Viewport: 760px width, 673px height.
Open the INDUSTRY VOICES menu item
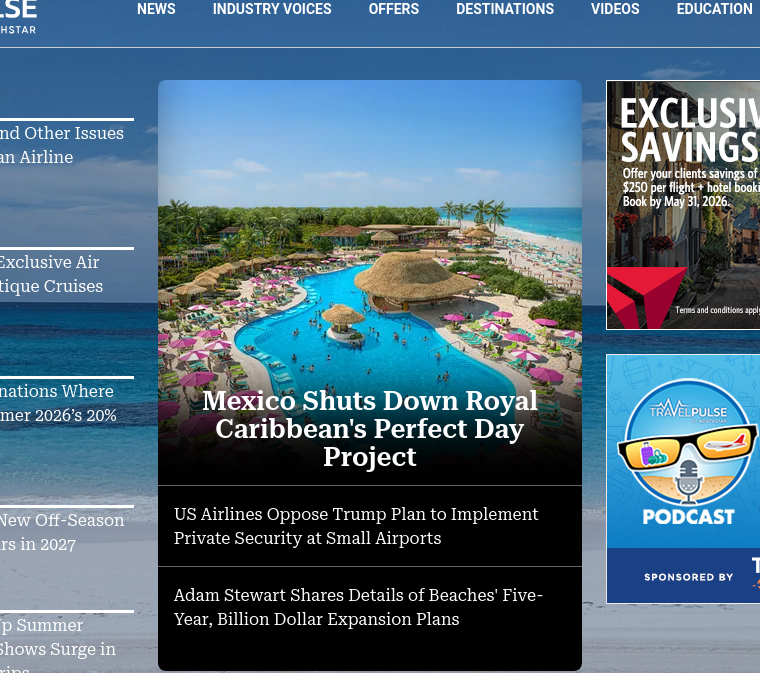pos(272,9)
